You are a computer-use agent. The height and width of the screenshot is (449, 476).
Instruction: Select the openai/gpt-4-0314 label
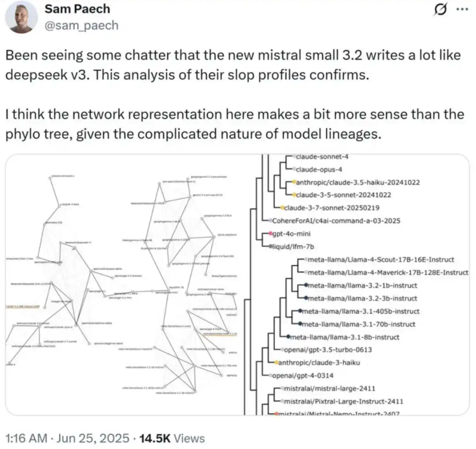tap(303, 375)
